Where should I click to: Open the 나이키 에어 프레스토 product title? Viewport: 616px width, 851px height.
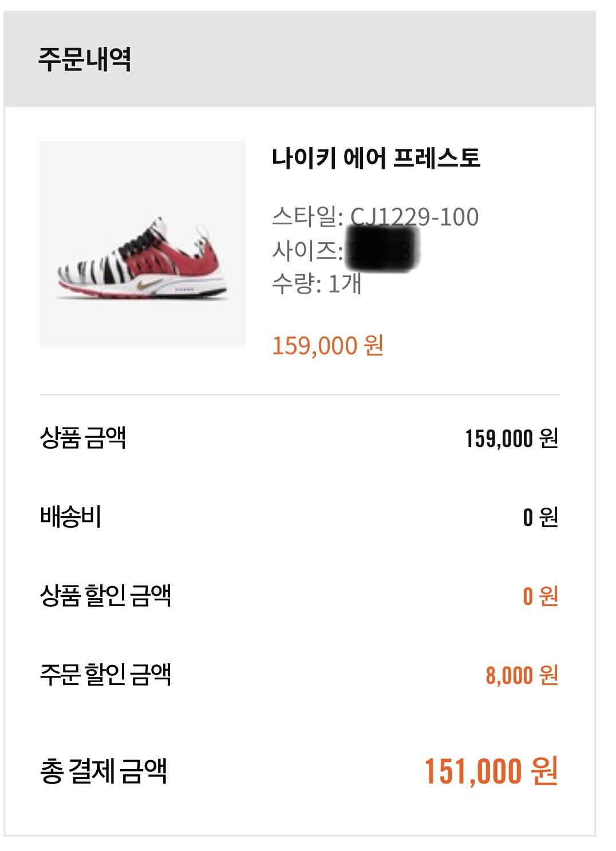[x=376, y=158]
